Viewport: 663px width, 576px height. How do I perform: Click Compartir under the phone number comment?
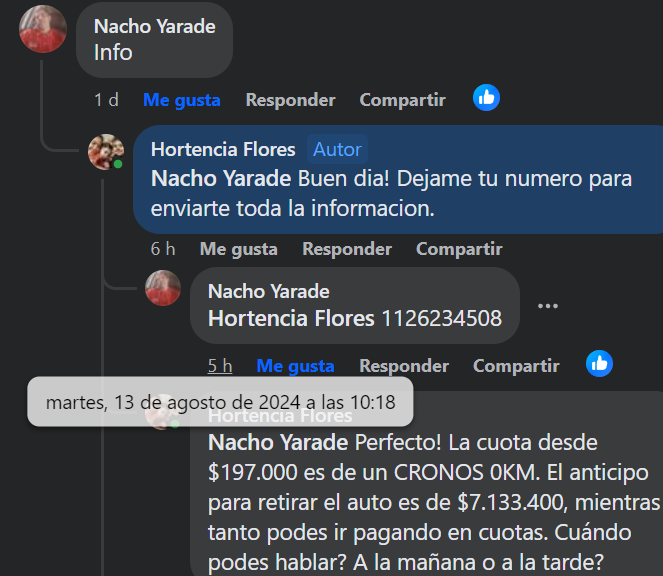516,366
